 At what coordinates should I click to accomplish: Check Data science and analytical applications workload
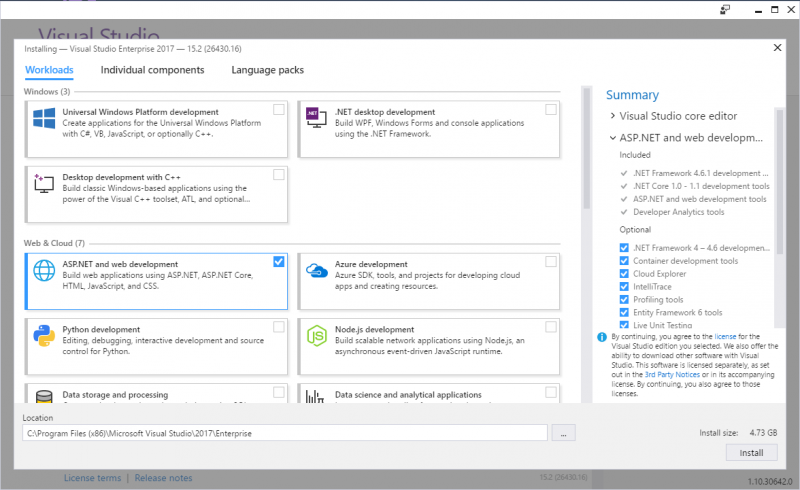(551, 392)
